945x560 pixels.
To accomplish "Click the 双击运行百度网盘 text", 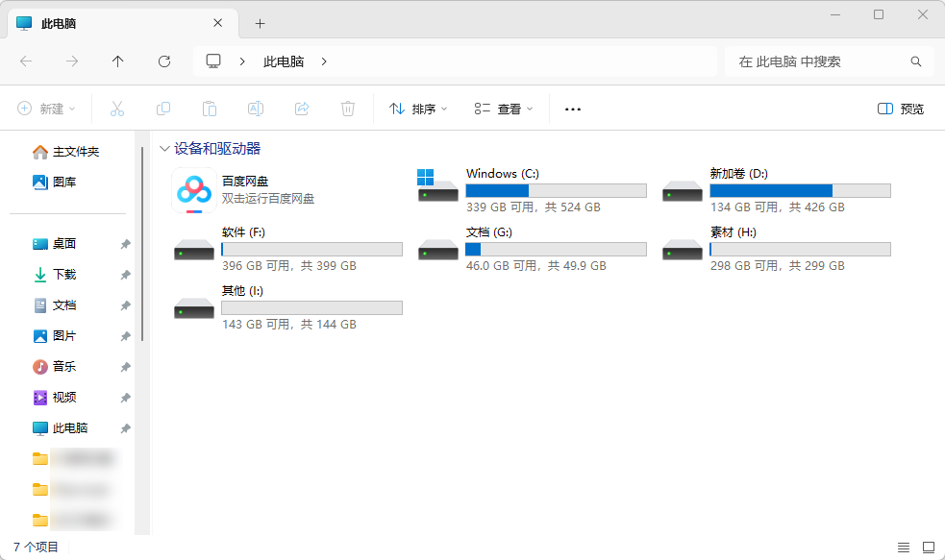I will point(268,199).
